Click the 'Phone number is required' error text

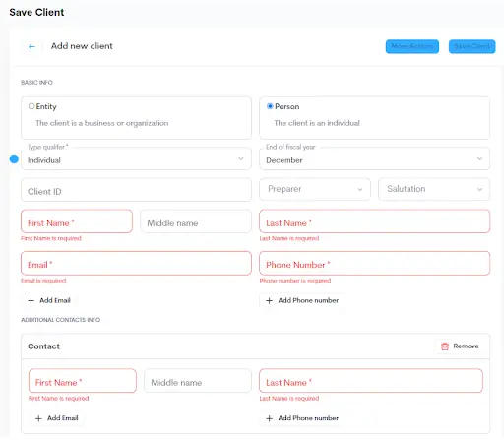coord(295,281)
